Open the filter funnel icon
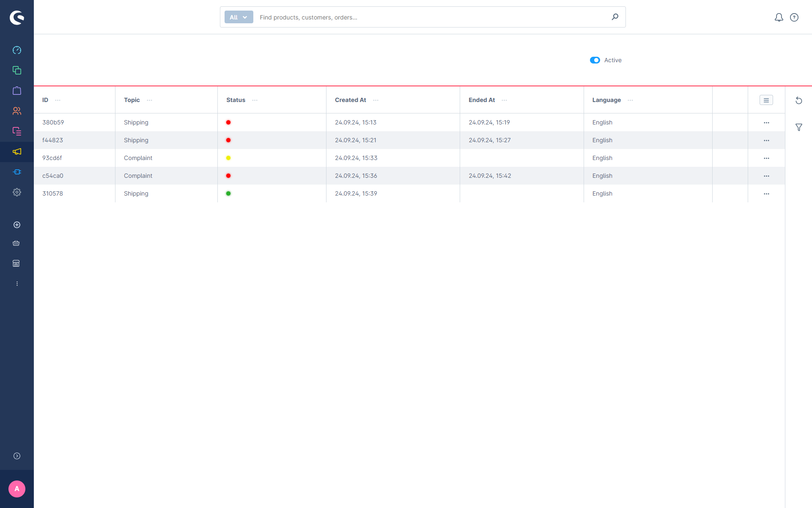Screen dimensions: 812x508 (799, 127)
